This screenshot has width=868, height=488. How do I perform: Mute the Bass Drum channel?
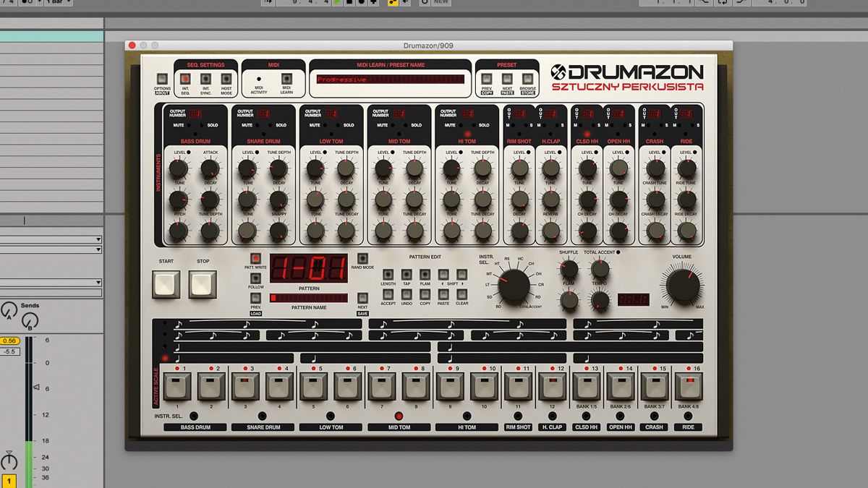(188, 124)
